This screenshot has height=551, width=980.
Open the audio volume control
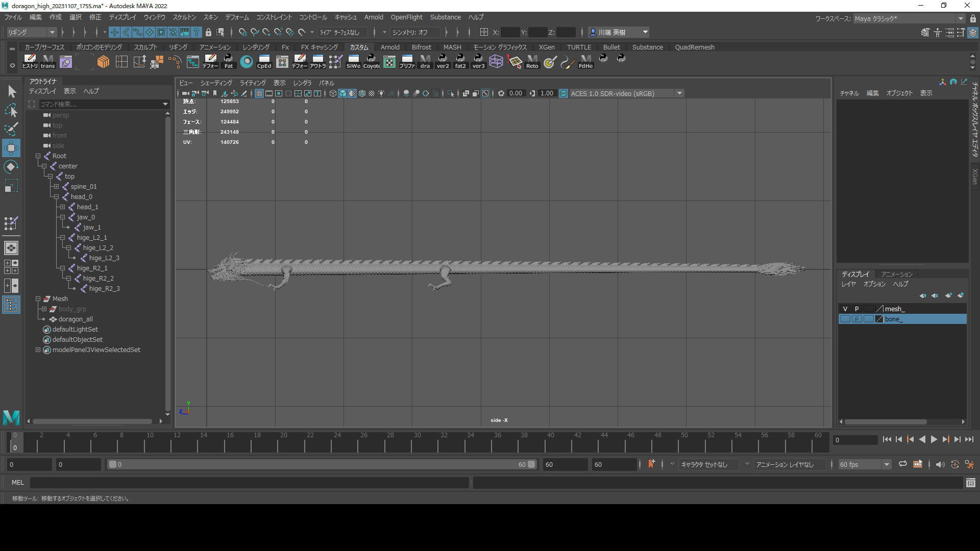pyautogui.click(x=940, y=464)
